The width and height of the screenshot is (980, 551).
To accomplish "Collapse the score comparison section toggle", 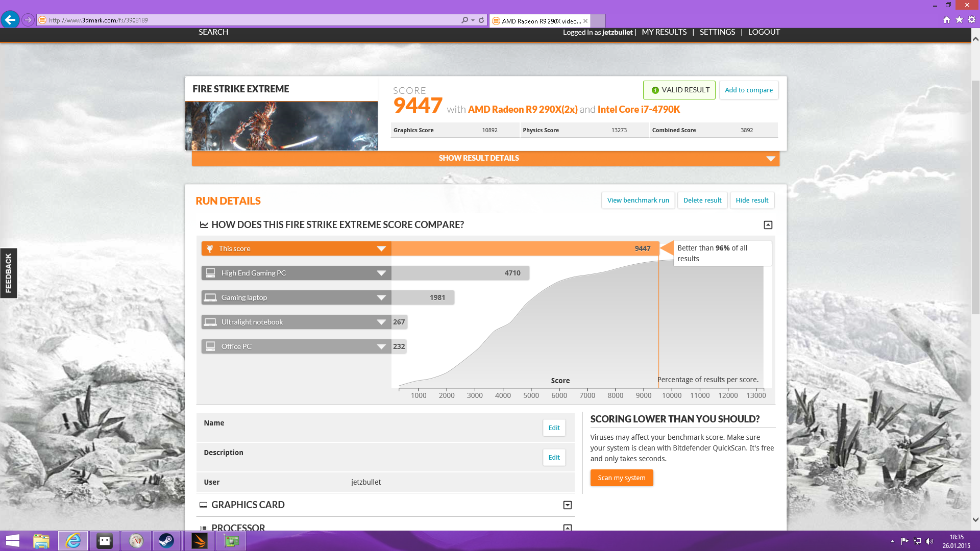I will click(x=768, y=225).
